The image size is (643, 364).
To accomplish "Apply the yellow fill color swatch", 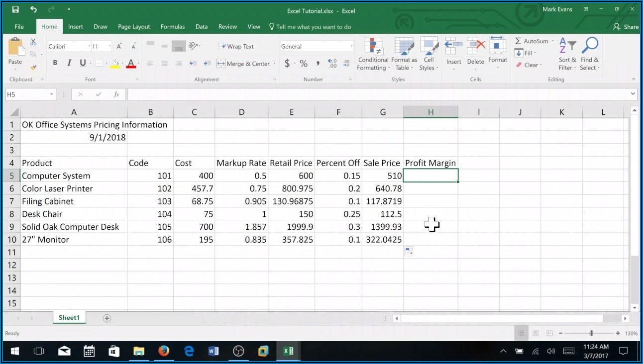I will pos(114,64).
